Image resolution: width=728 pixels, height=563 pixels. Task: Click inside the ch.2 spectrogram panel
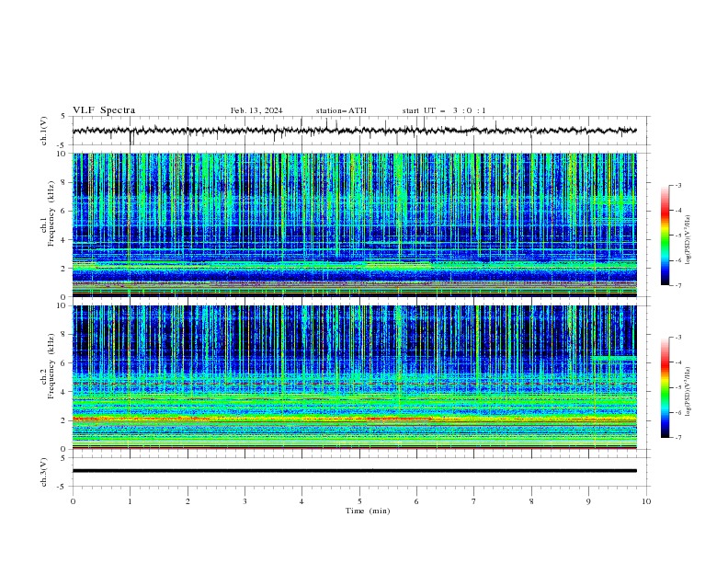pos(354,377)
